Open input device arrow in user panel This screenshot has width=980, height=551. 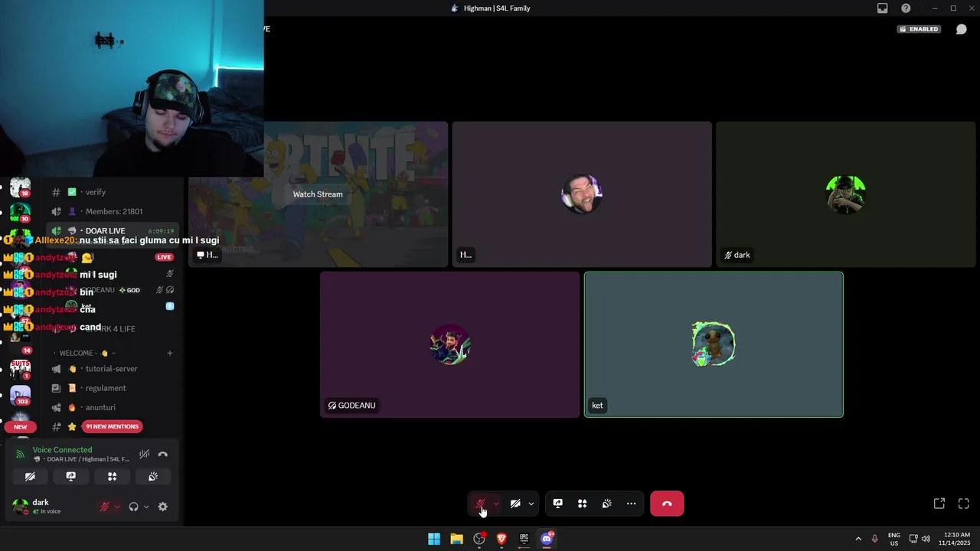coord(117,507)
